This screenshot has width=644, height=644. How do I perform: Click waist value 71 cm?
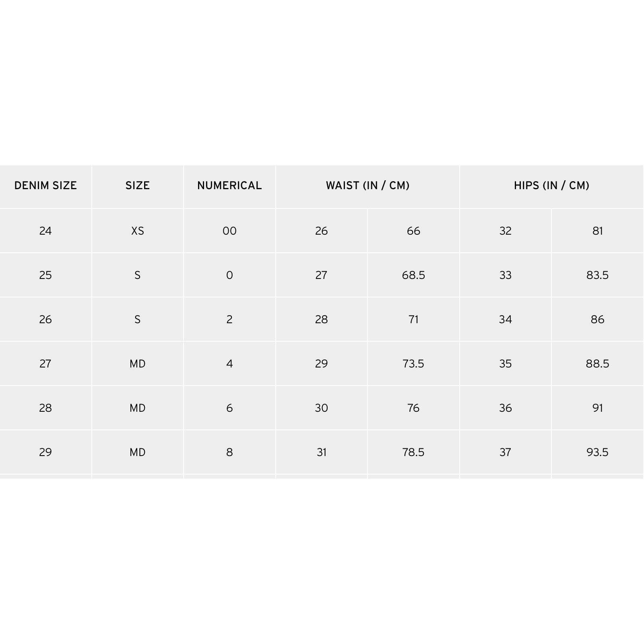pos(413,319)
